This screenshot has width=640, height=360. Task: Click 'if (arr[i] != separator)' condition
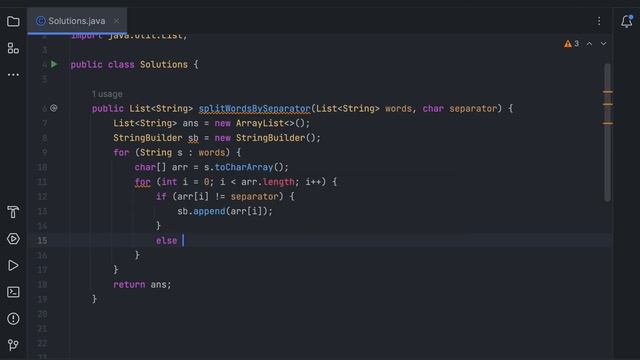(x=220, y=197)
